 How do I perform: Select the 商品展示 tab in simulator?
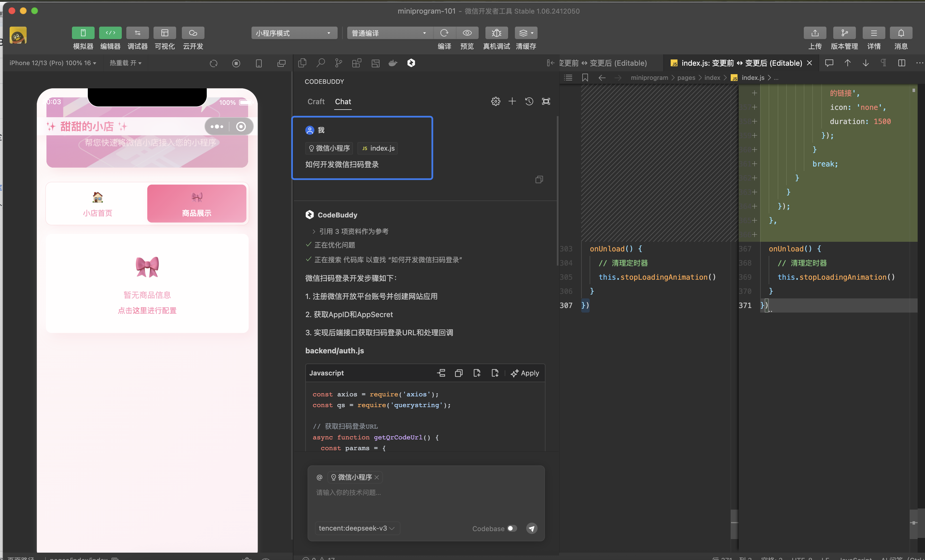click(x=196, y=204)
